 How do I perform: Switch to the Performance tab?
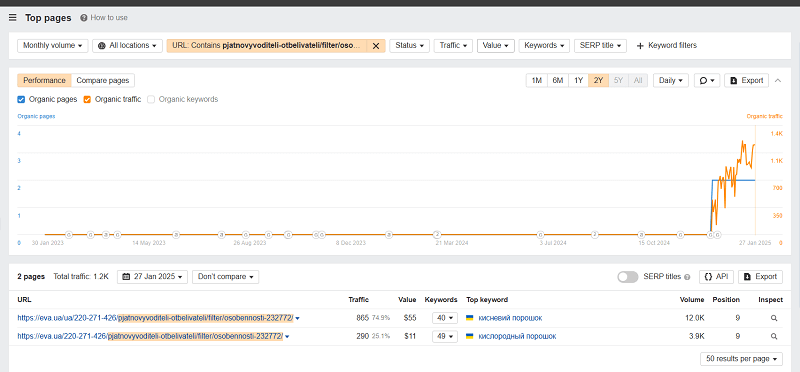44,81
